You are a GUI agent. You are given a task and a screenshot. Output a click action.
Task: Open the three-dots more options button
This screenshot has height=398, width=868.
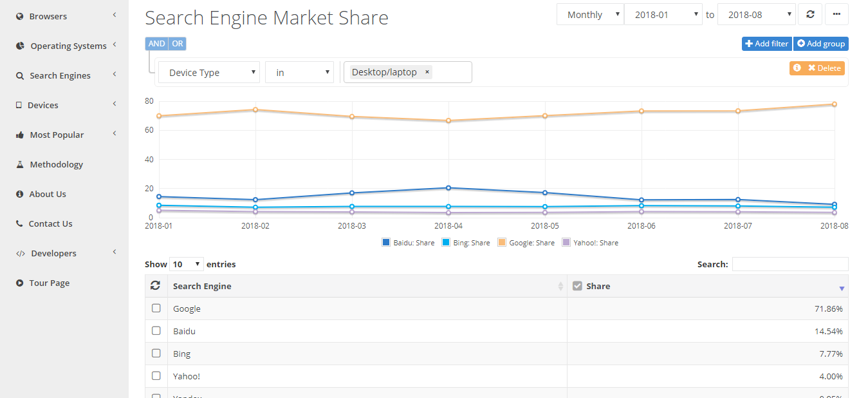tap(836, 14)
